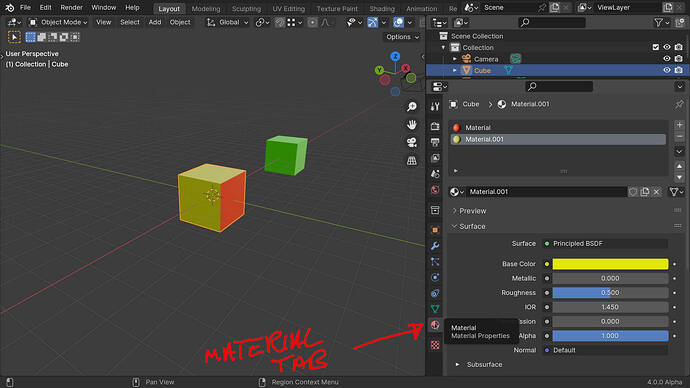Toggle the camera view icon
Viewport: 690px width, 388px height.
point(411,143)
